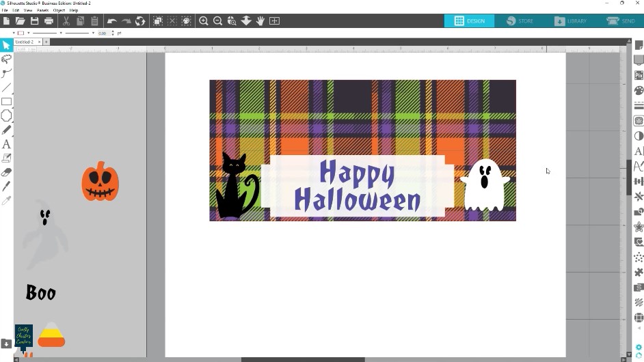The image size is (644, 362).
Task: Open the Panels menu
Action: coord(42,10)
